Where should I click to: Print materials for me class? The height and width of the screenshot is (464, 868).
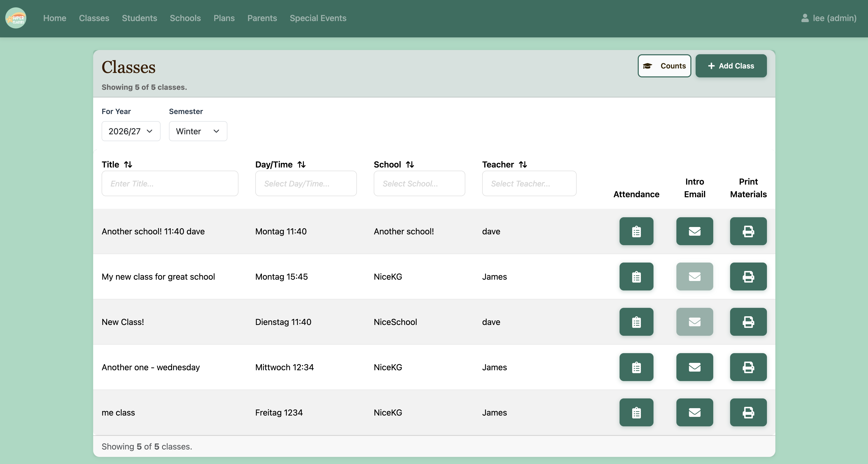(x=748, y=412)
